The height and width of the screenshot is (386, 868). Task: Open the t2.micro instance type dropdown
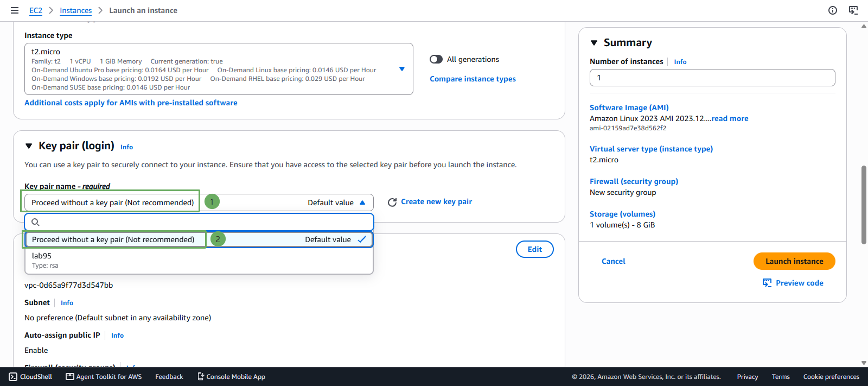coord(219,69)
